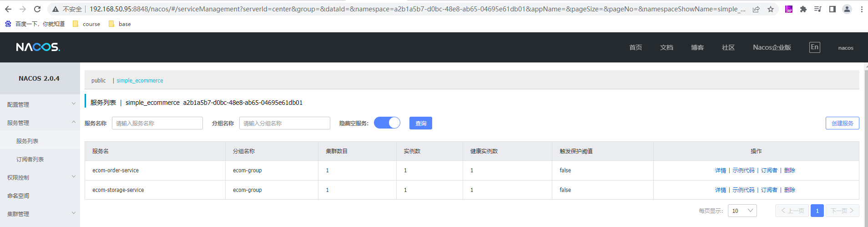Click the browser address bar URL
The width and height of the screenshot is (868, 227).
pos(417,9)
